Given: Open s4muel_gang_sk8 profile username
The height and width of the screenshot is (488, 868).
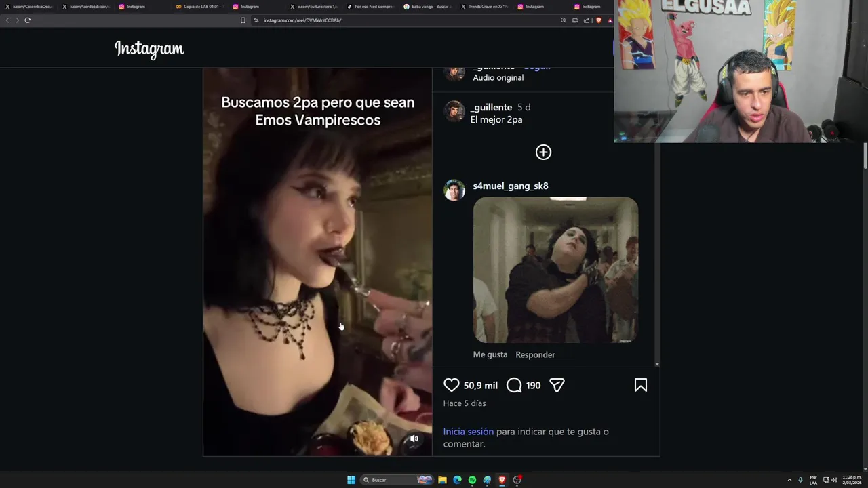Looking at the screenshot, I should tap(511, 186).
